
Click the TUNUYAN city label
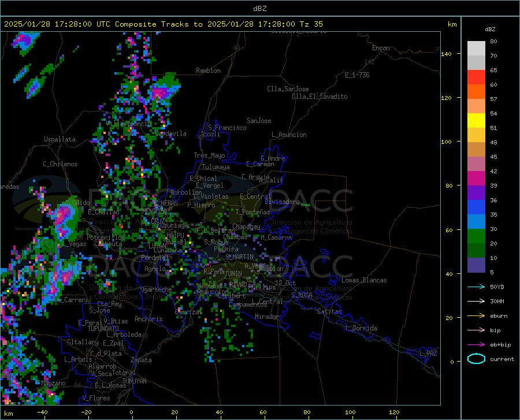pyautogui.click(x=134, y=381)
